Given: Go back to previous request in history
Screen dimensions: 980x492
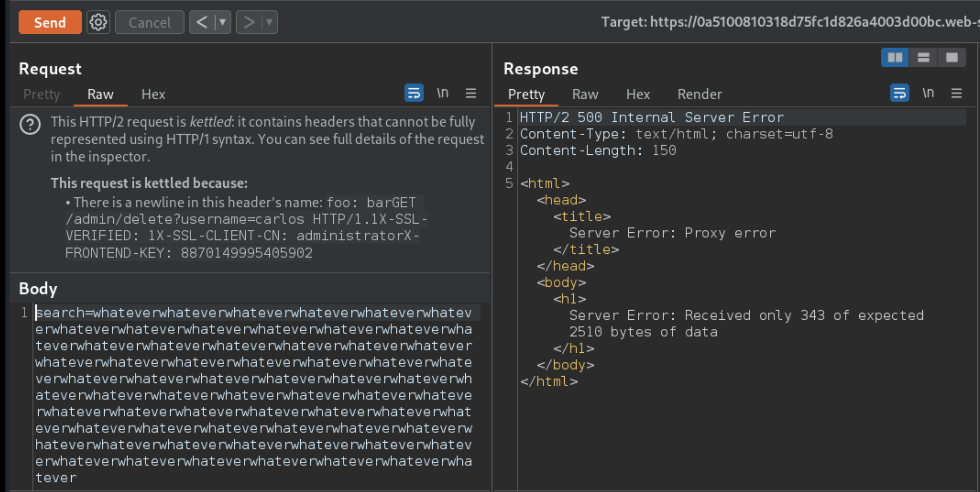Looking at the screenshot, I should click(x=202, y=22).
